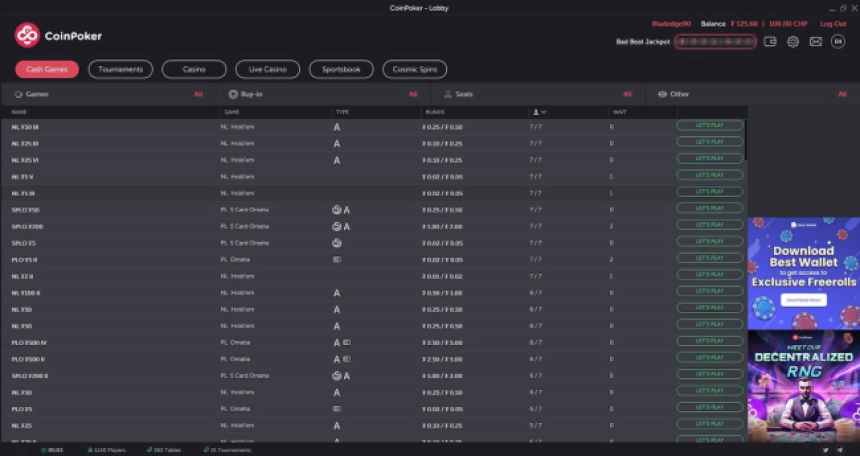Expand the Seats filter dropdown
Screen dimensions: 860x456
(627, 94)
